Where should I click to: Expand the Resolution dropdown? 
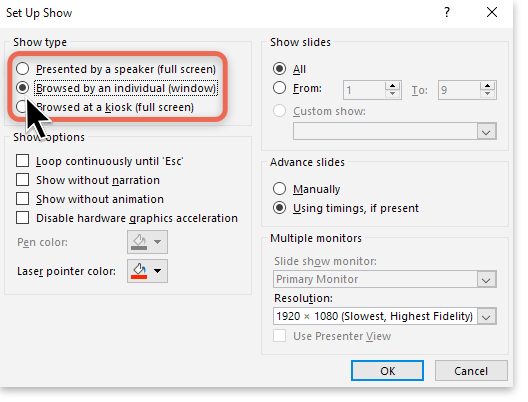[x=486, y=316]
